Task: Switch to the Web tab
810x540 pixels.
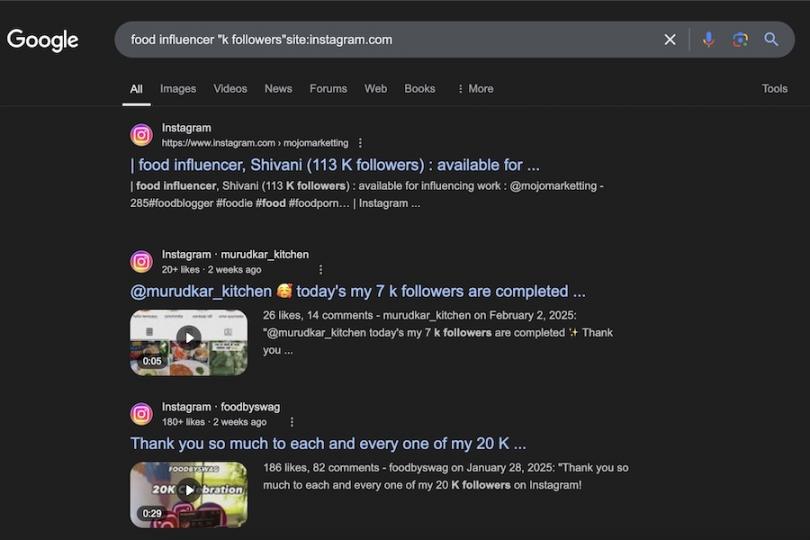Action: click(x=376, y=89)
